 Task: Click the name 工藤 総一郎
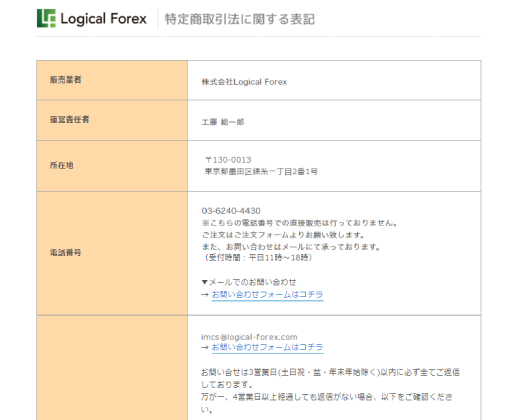coord(223,122)
